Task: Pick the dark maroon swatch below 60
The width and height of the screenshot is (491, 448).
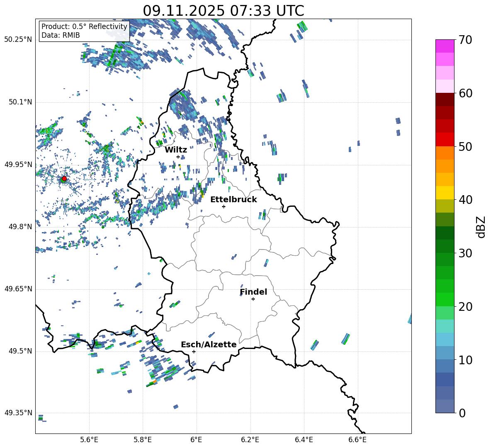Action: 445,99
